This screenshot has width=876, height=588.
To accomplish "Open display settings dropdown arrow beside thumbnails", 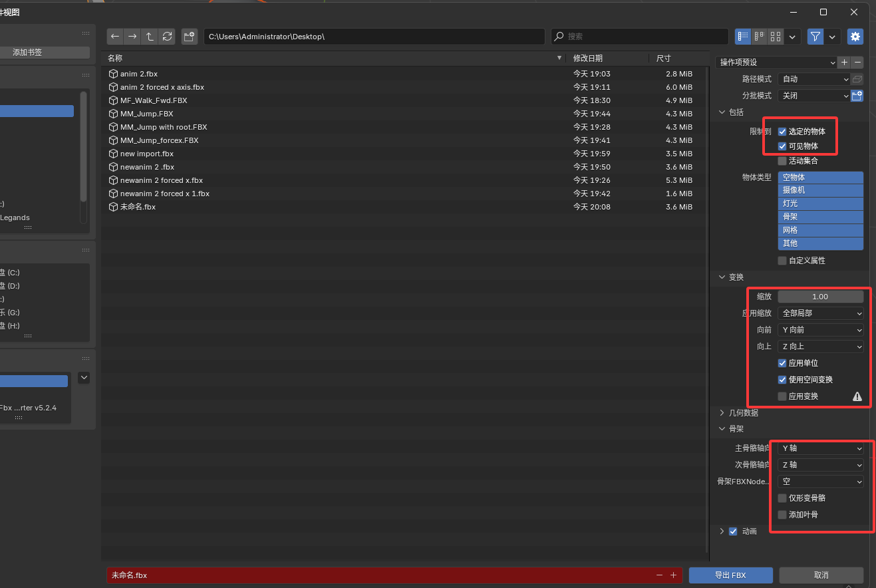I will pyautogui.click(x=792, y=37).
